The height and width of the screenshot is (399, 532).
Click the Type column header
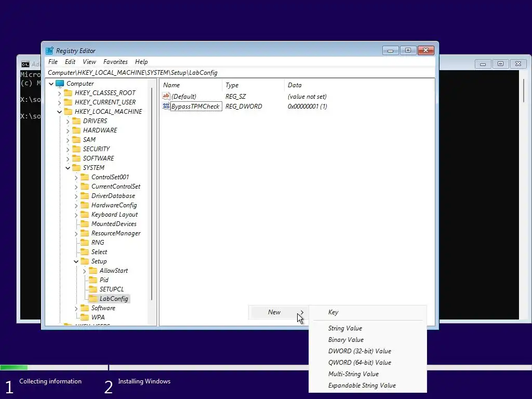(253, 85)
